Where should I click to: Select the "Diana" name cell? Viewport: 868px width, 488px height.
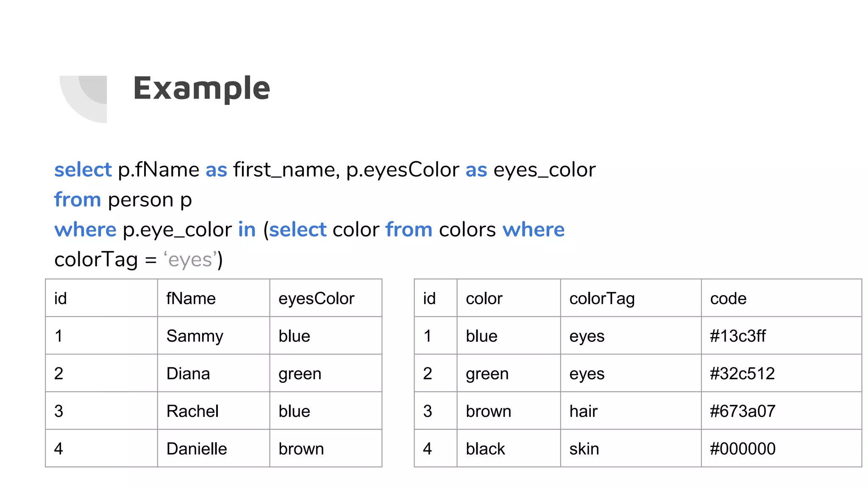point(188,374)
